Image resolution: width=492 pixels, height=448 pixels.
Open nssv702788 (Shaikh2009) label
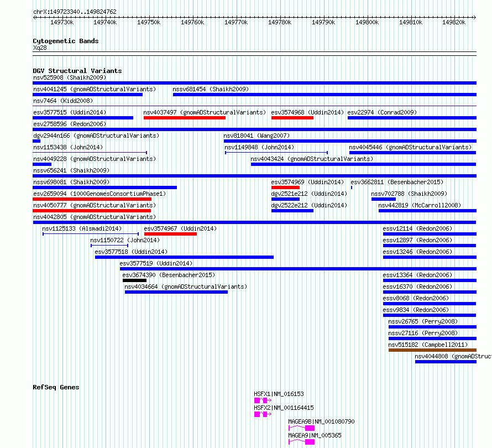[x=409, y=194]
